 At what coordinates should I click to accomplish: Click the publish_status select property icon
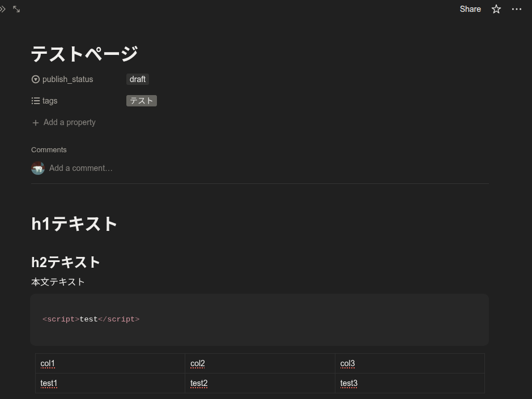tap(36, 79)
